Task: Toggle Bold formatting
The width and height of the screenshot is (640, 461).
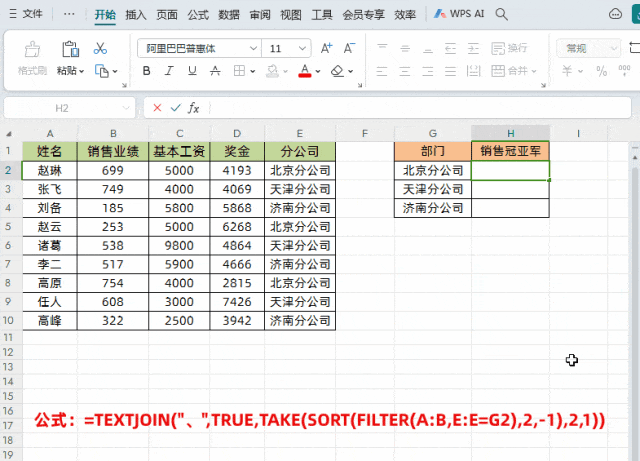Action: point(146,71)
